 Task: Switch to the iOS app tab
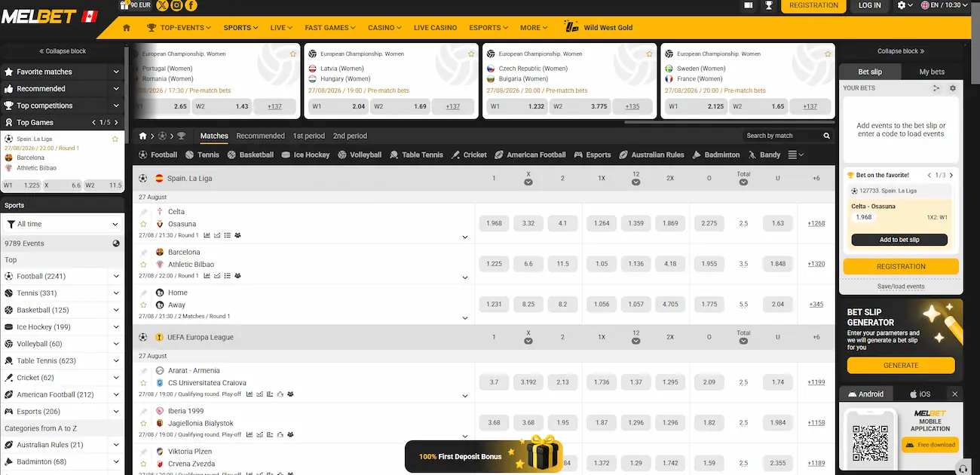[919, 394]
